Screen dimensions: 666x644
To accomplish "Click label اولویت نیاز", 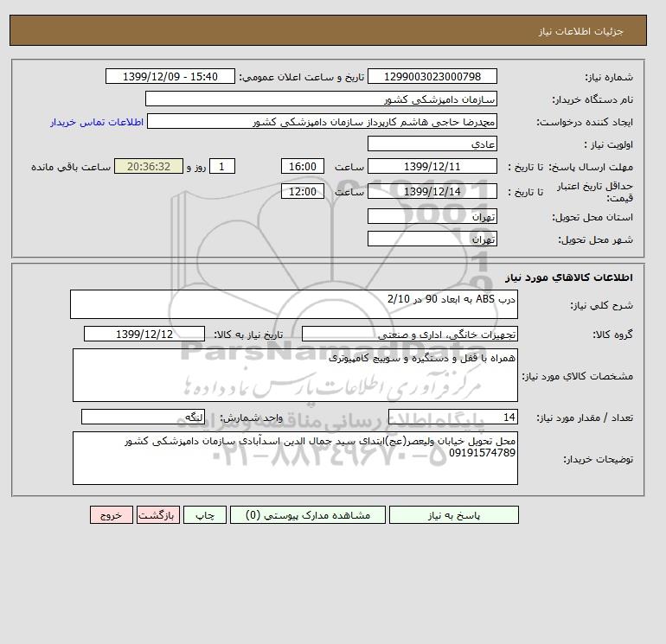I will point(609,144).
